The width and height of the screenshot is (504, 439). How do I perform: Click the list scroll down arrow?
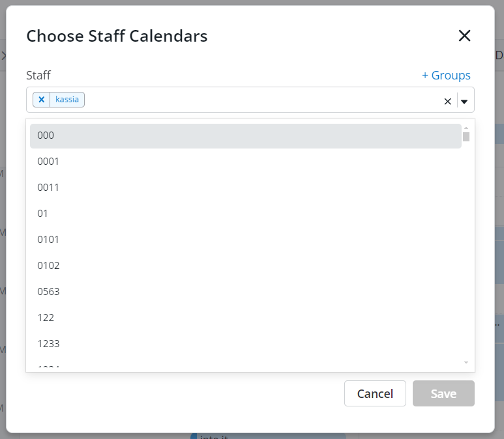coord(466,363)
